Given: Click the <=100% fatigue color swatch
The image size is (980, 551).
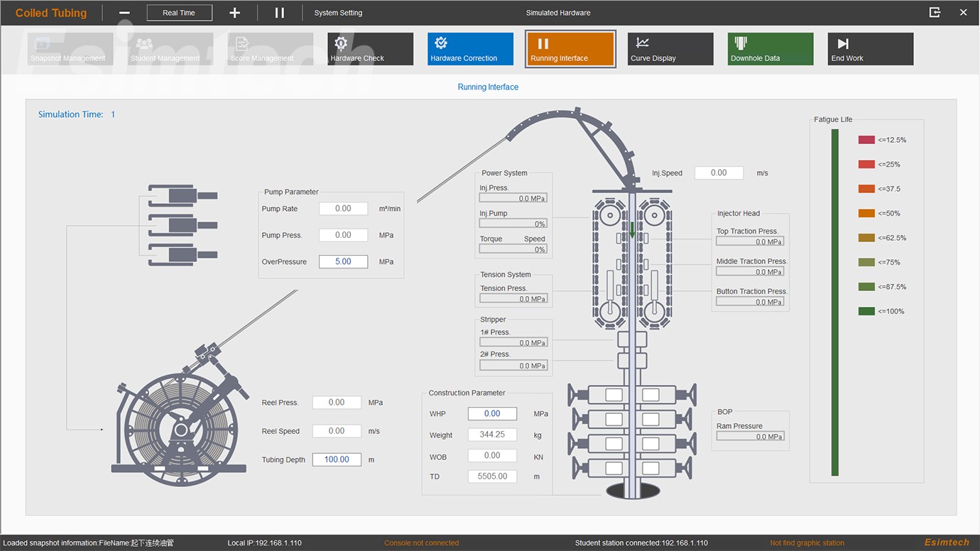Looking at the screenshot, I should click(x=866, y=311).
